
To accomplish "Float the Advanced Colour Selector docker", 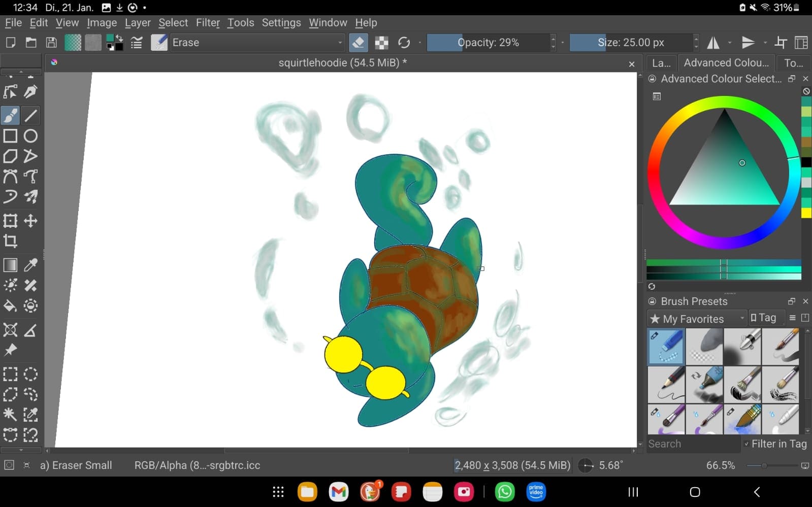I will coord(792,79).
